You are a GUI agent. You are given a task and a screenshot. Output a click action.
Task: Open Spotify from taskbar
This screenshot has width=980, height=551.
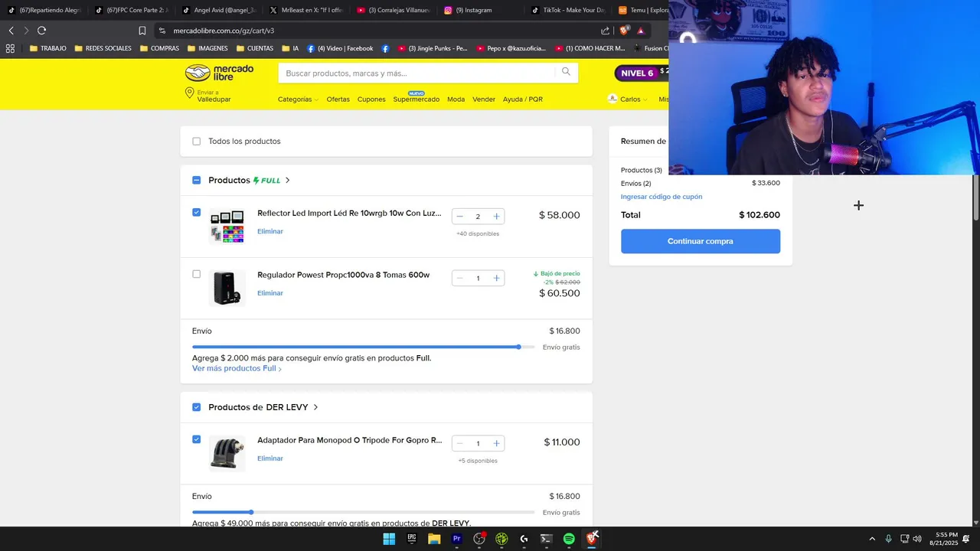pyautogui.click(x=569, y=539)
